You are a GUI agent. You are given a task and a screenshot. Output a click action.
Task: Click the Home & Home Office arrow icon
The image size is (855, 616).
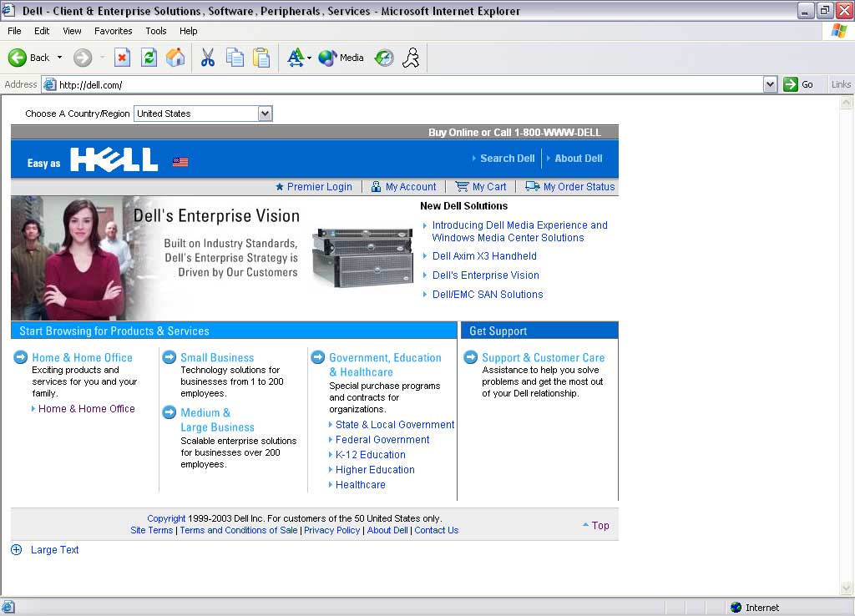(21, 357)
